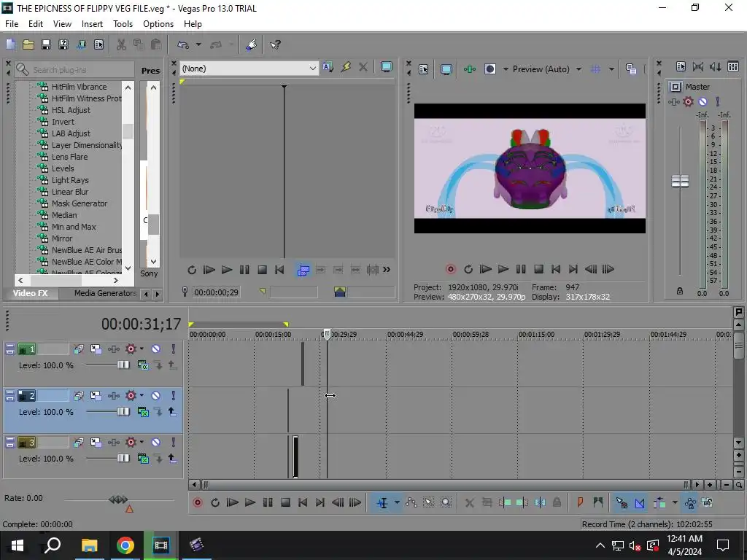Click the Lock Event icon in the timeline toolbar
747x560 pixels.
click(557, 502)
